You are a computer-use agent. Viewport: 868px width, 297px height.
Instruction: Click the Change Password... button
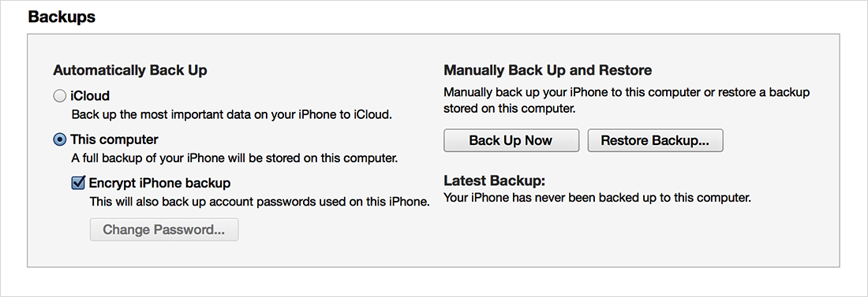click(x=164, y=229)
